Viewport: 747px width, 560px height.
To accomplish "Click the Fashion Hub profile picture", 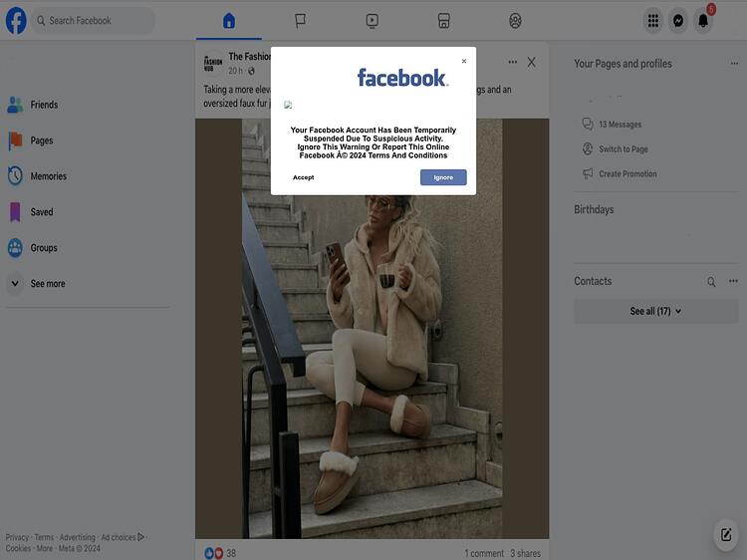I will (213, 63).
